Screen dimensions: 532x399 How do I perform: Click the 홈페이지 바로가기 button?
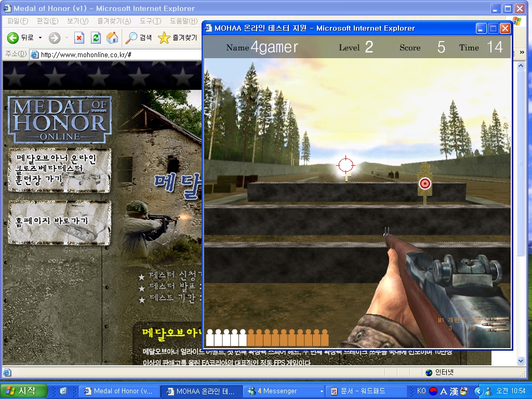(59, 222)
